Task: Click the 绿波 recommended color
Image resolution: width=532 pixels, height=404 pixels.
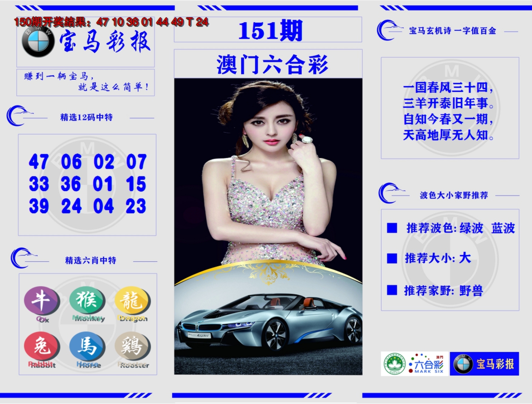Action: point(471,228)
